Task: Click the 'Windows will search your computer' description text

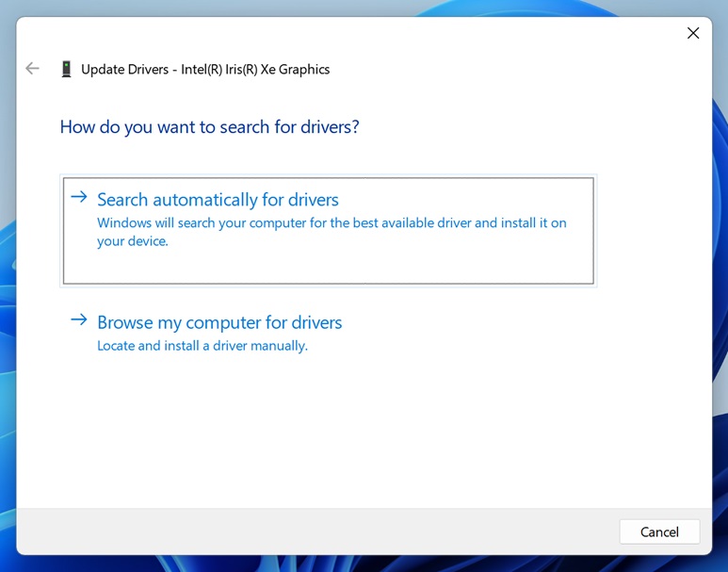Action: click(332, 232)
